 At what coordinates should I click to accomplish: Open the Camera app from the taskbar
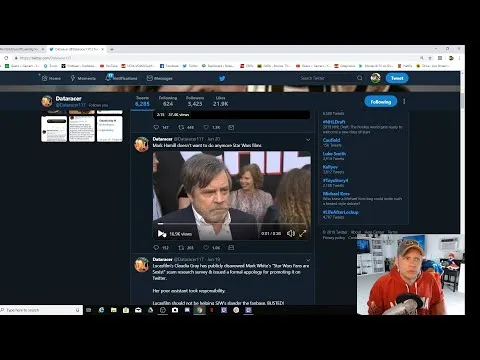(175, 310)
